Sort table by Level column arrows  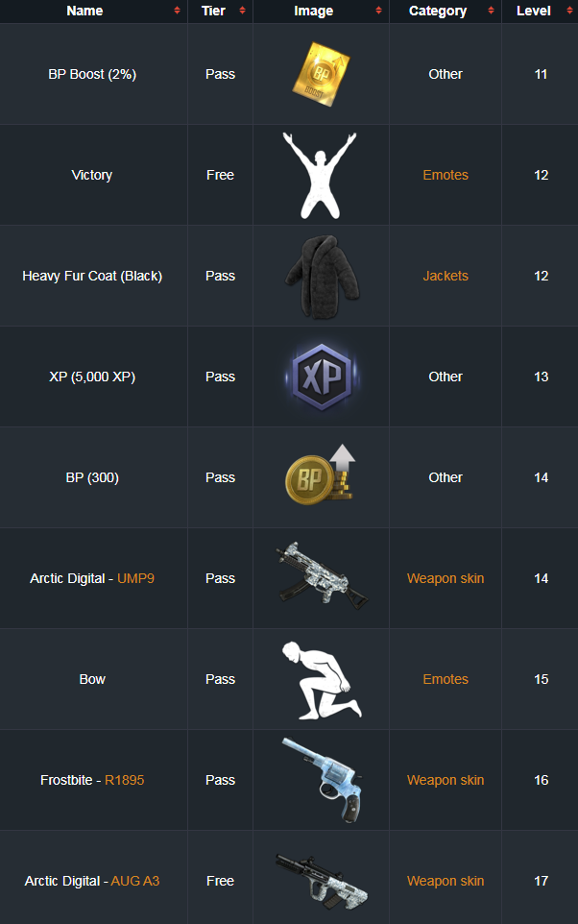(569, 11)
